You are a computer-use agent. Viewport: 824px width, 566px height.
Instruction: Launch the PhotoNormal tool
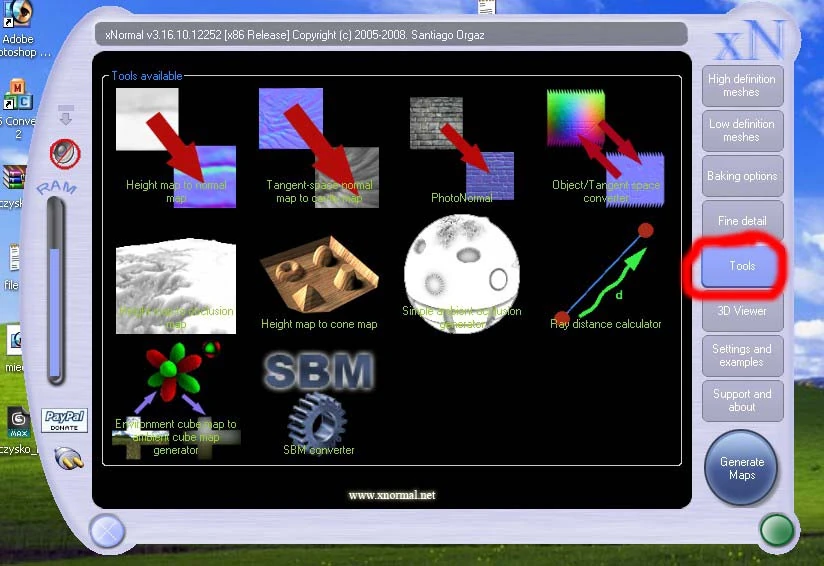(x=462, y=150)
